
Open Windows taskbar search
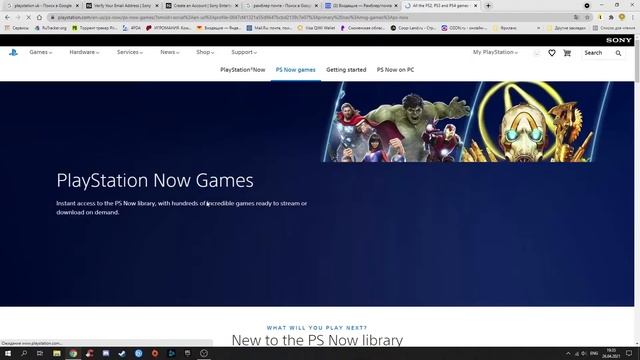coord(24,353)
